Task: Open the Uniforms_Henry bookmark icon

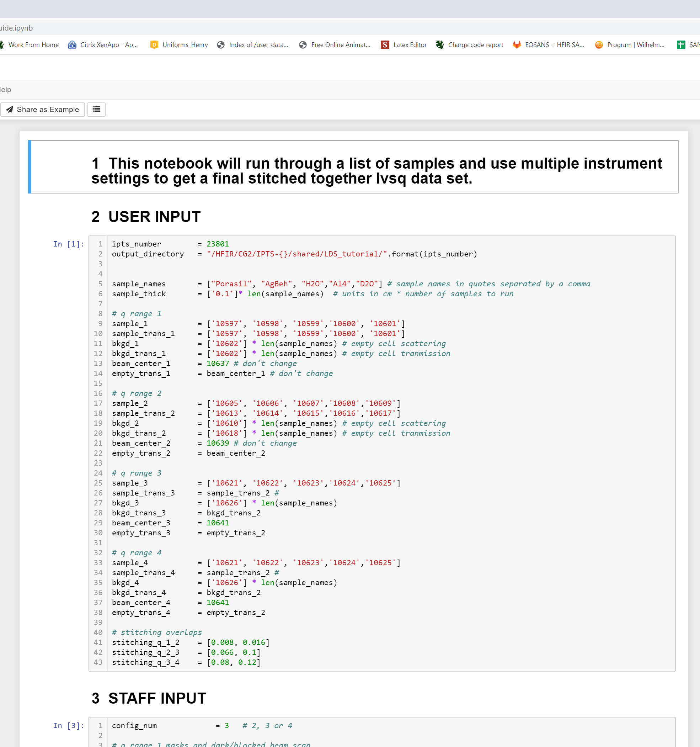Action: click(154, 45)
